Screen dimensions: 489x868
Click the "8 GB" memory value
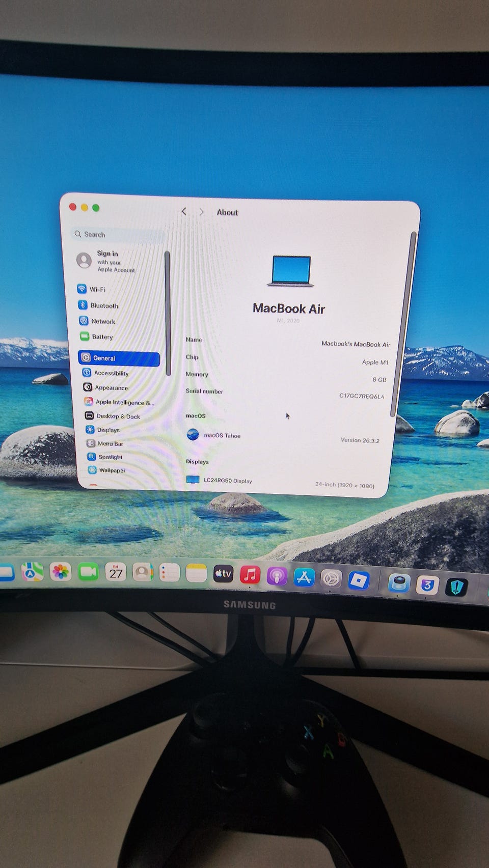(379, 380)
